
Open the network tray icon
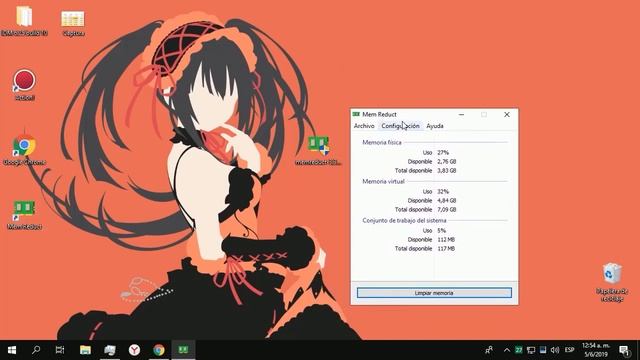point(531,350)
